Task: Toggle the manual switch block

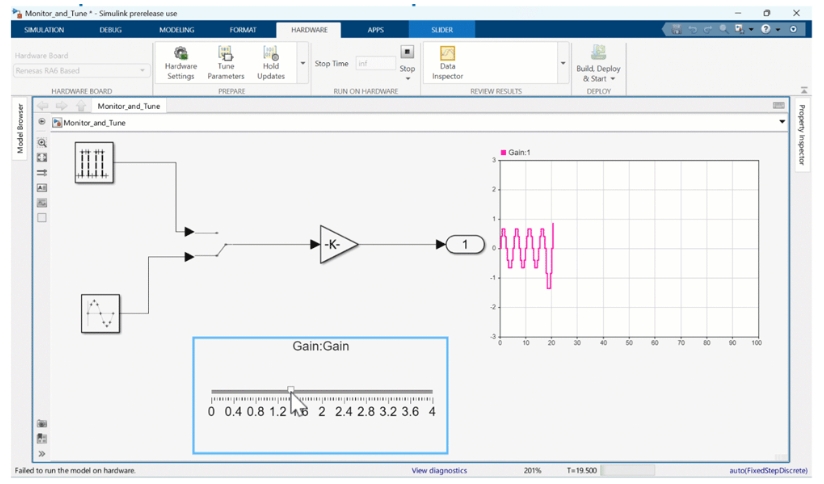Action: [219, 244]
